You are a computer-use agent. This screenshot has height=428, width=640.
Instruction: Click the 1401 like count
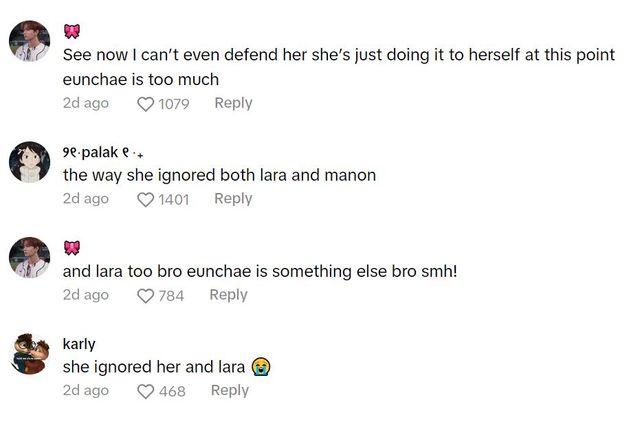pos(174,200)
